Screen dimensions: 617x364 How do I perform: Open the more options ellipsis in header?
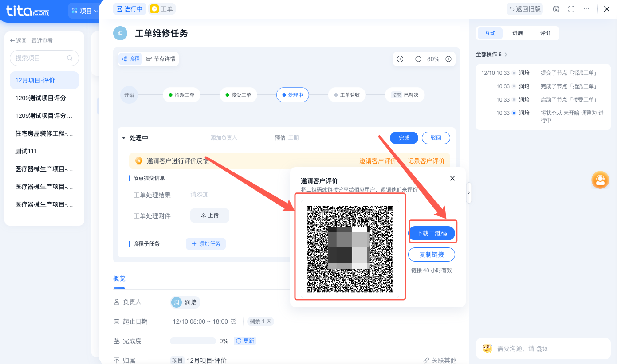pos(586,9)
